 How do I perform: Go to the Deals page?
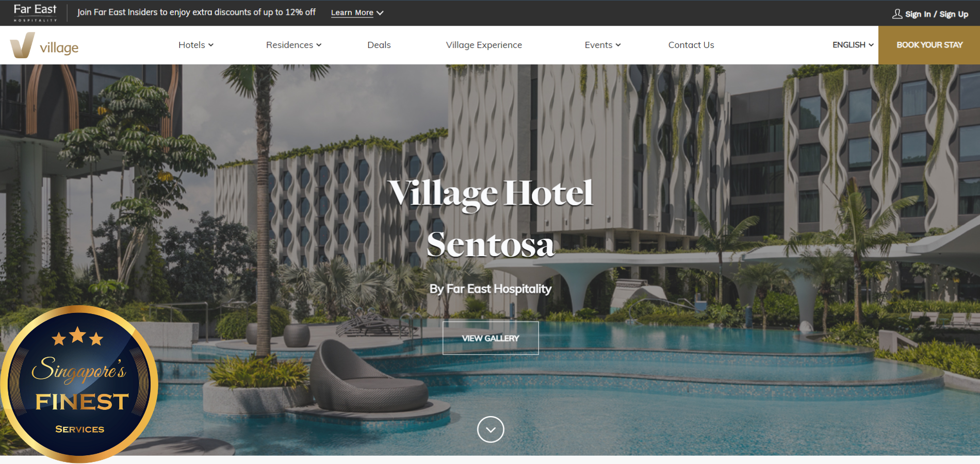click(379, 45)
